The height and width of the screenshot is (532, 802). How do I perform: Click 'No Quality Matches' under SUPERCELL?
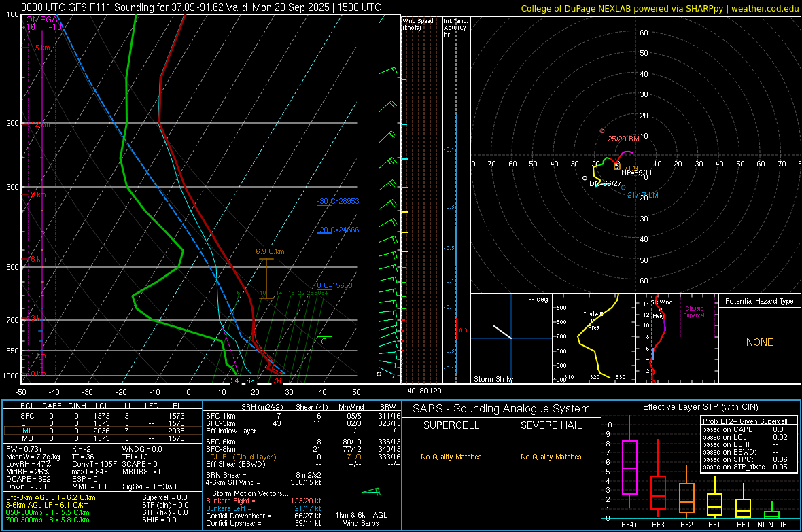coord(451,457)
